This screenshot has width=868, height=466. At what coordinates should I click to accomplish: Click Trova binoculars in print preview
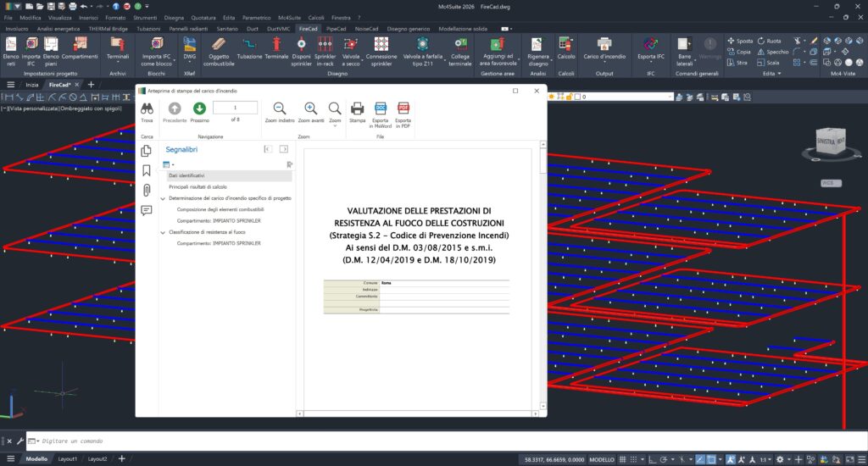point(147,113)
